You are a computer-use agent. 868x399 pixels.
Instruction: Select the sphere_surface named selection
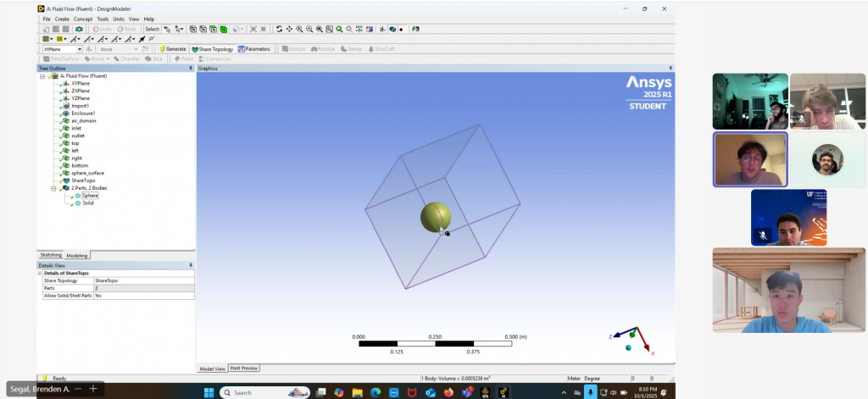[x=86, y=173]
